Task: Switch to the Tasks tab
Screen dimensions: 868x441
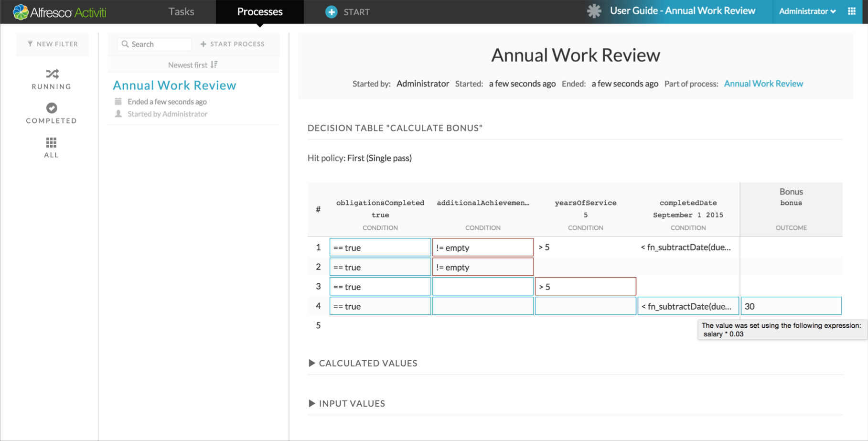Action: (x=181, y=11)
